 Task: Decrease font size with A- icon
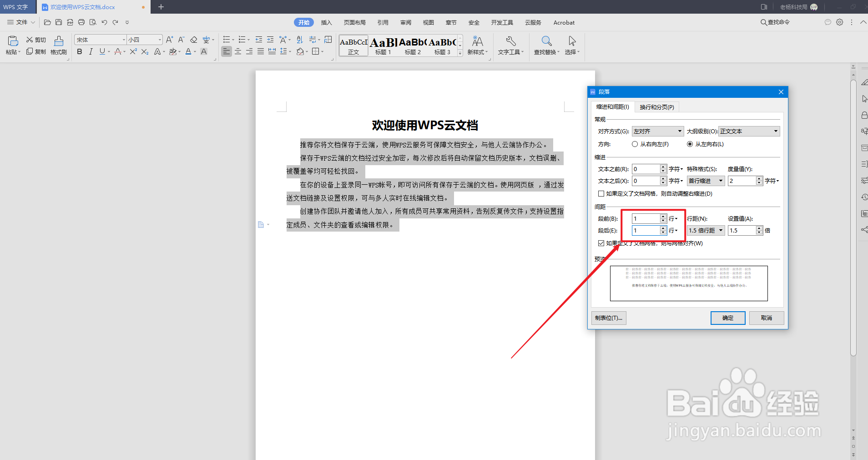click(x=181, y=40)
